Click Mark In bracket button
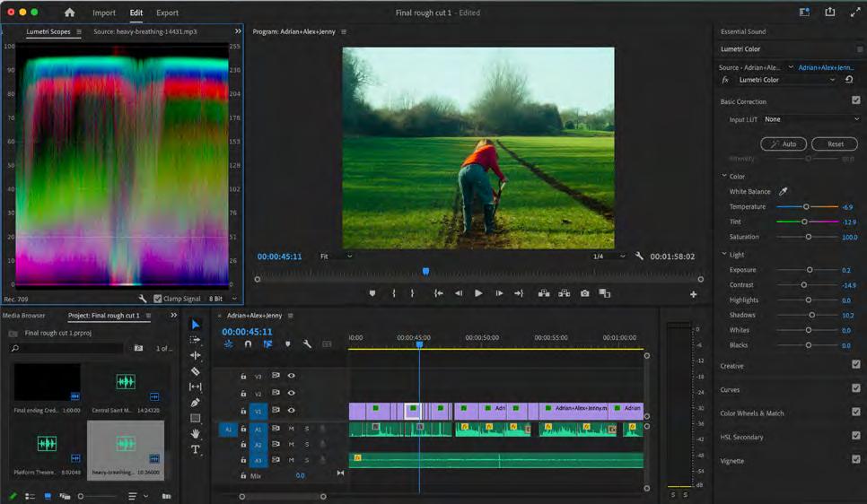The width and height of the screenshot is (867, 504). coord(394,293)
